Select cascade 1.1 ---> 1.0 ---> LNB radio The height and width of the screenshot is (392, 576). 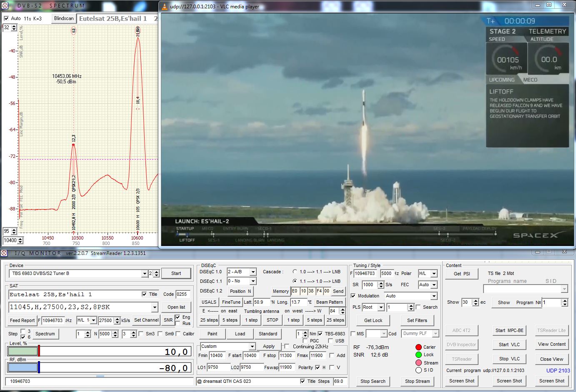[295, 281]
